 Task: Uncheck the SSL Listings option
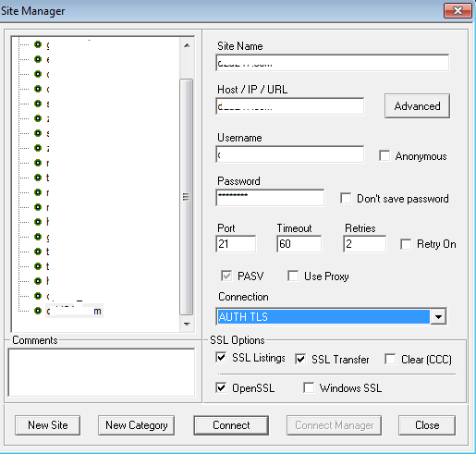pyautogui.click(x=221, y=358)
